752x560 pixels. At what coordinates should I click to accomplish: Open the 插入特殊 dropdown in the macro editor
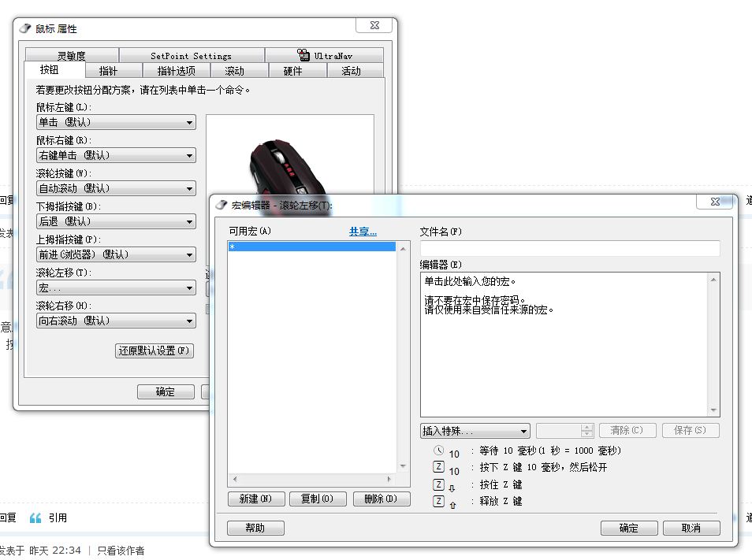tap(475, 431)
